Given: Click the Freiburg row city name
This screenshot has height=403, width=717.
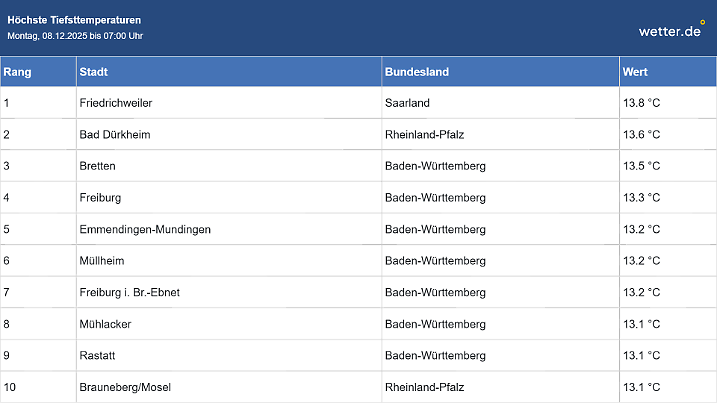Looking at the screenshot, I should 100,198.
